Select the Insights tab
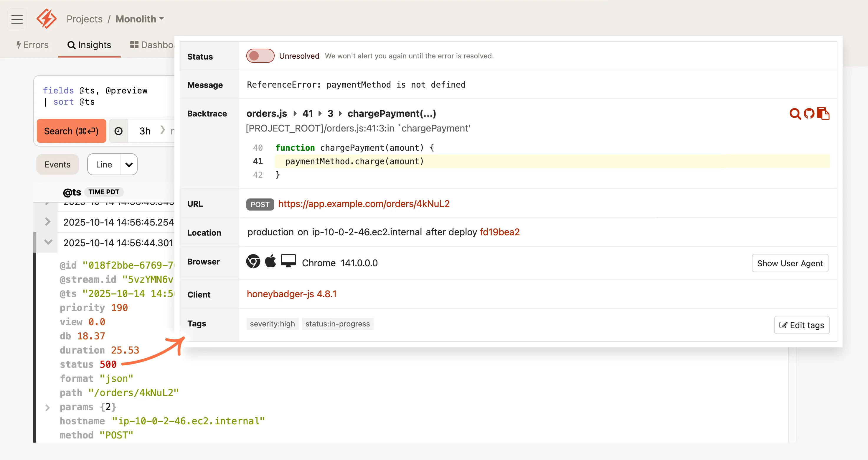The height and width of the screenshot is (460, 868). [89, 45]
